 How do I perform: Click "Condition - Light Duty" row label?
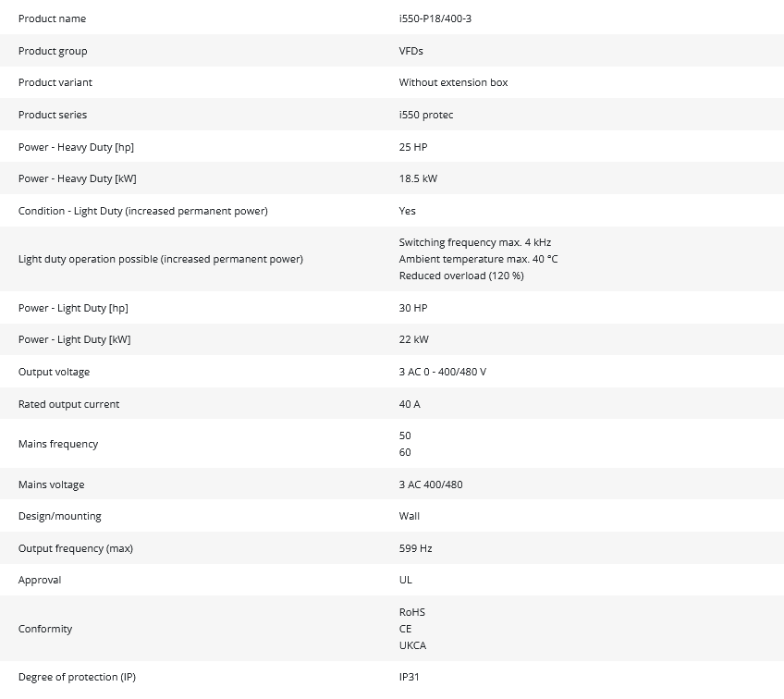(x=142, y=211)
